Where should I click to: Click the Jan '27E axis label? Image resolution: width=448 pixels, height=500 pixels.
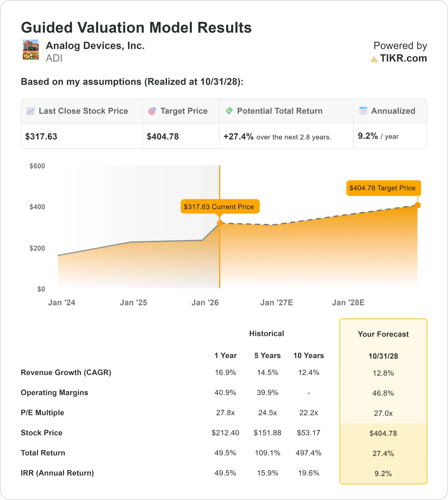(276, 302)
